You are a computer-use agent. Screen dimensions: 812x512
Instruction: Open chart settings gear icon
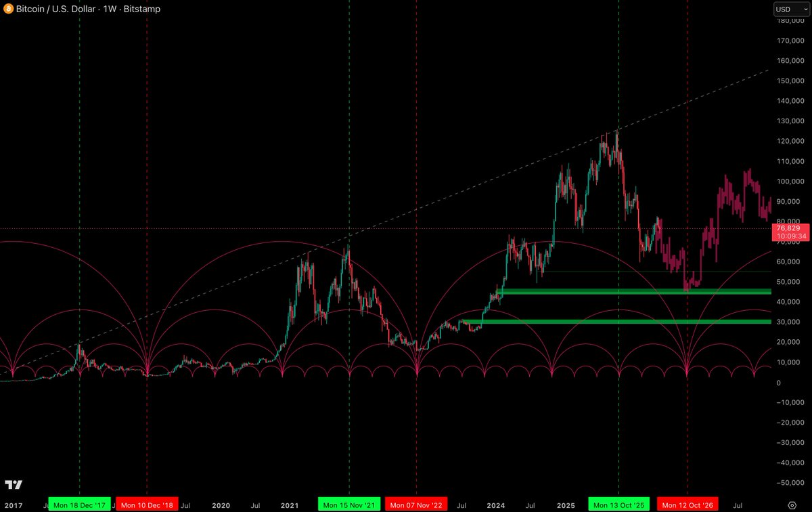click(x=792, y=505)
